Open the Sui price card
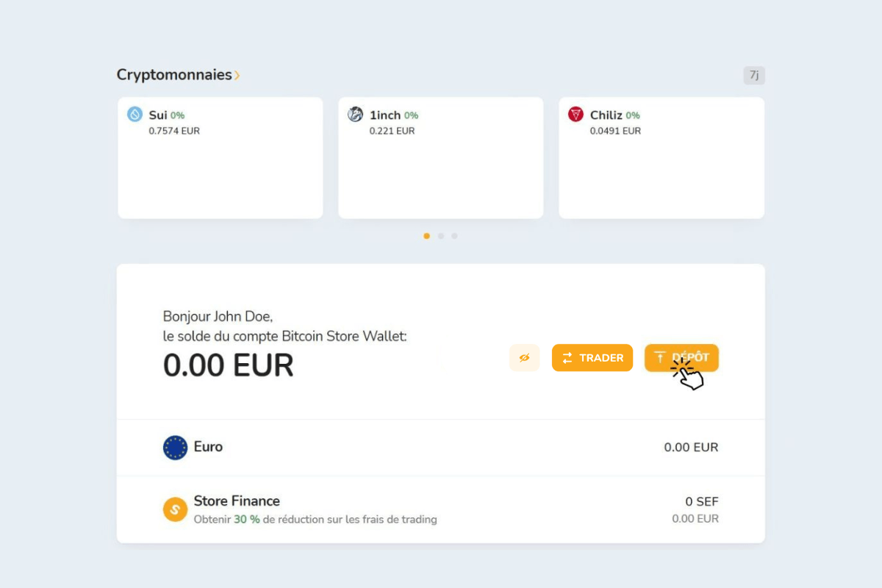882x588 pixels. tap(220, 157)
